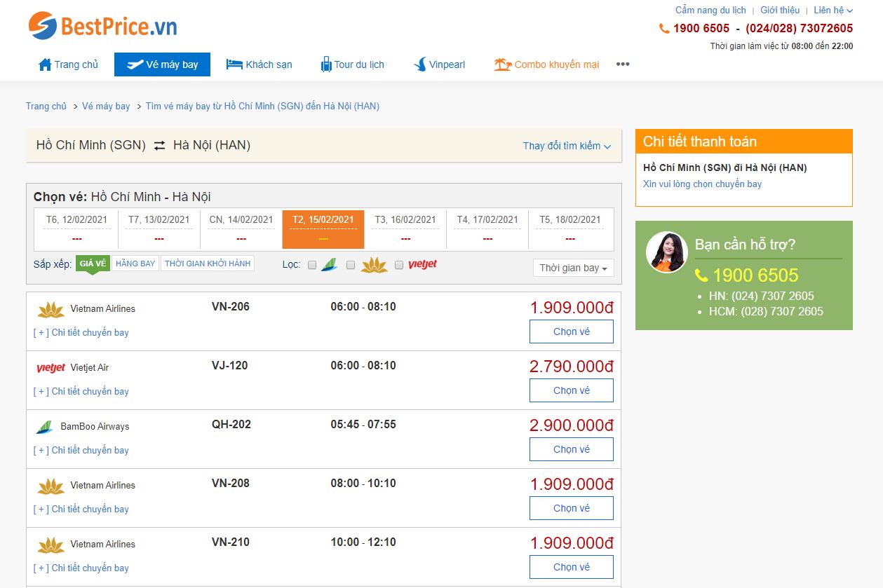Click Chọn vé for flight VJ-120
This screenshot has height=588, width=883.
point(572,390)
